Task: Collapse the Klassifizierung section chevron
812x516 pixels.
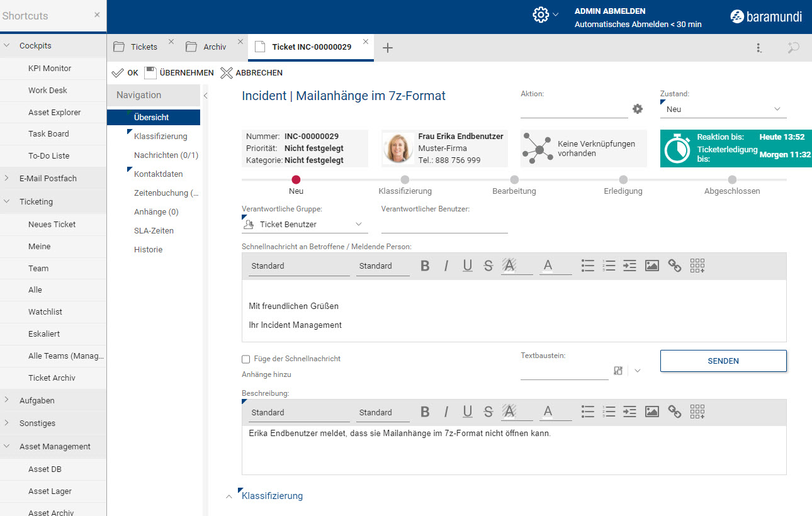Action: [228, 496]
